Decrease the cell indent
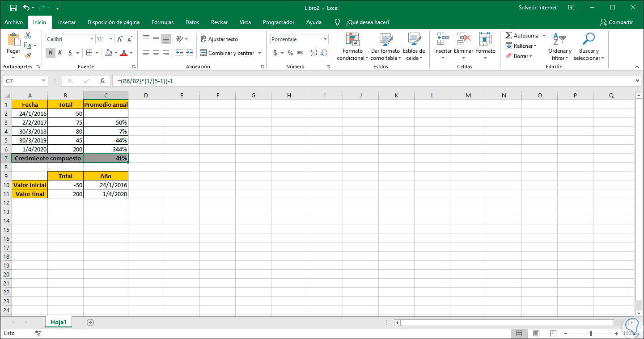Image resolution: width=644 pixels, height=339 pixels. (179, 53)
